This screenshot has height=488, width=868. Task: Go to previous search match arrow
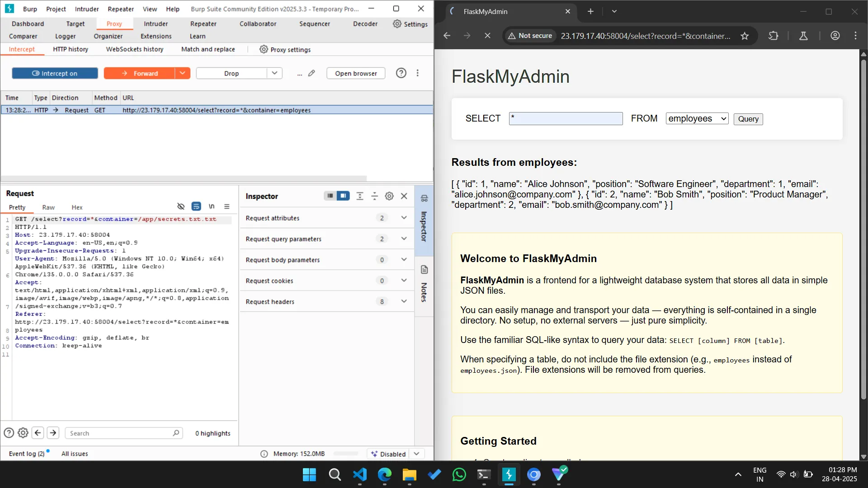click(x=38, y=433)
